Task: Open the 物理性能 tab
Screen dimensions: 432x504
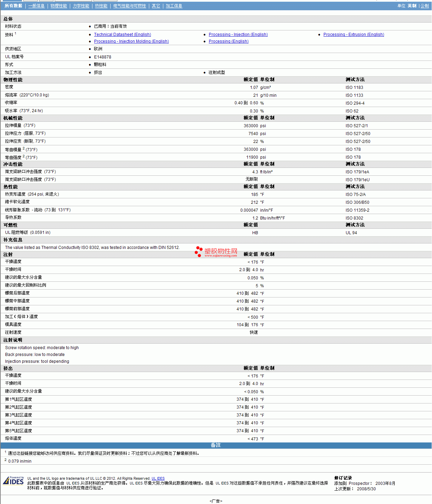Action: pyautogui.click(x=59, y=6)
